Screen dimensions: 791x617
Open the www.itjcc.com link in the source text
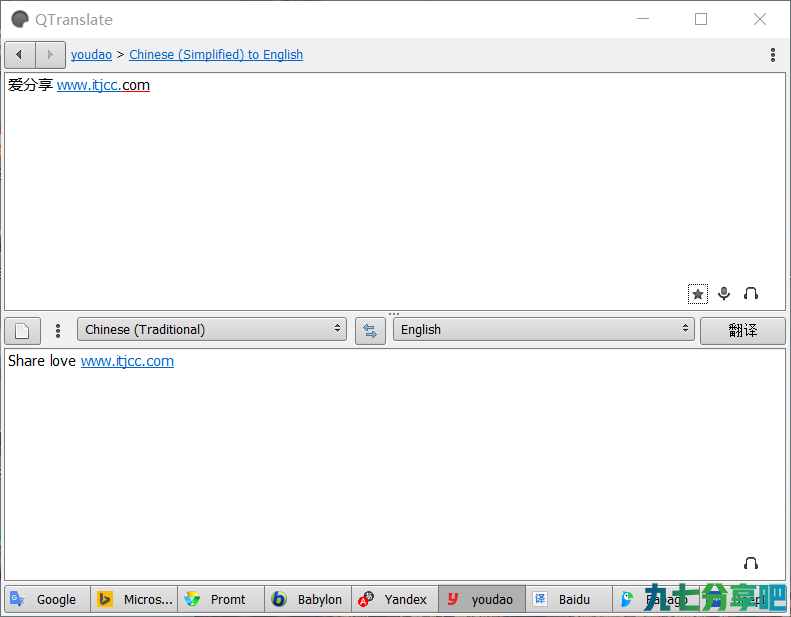(103, 85)
